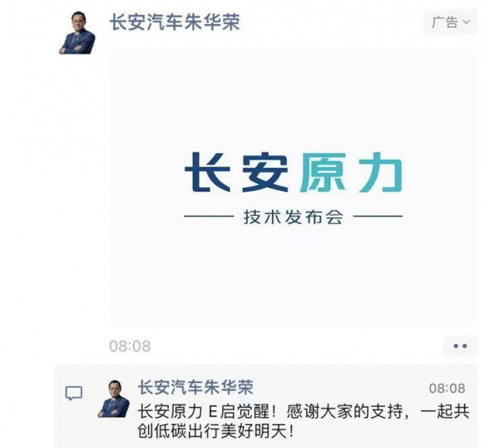The width and height of the screenshot is (485, 448).
Task: Tap the line left of 技术发布会
Action: tap(208, 216)
